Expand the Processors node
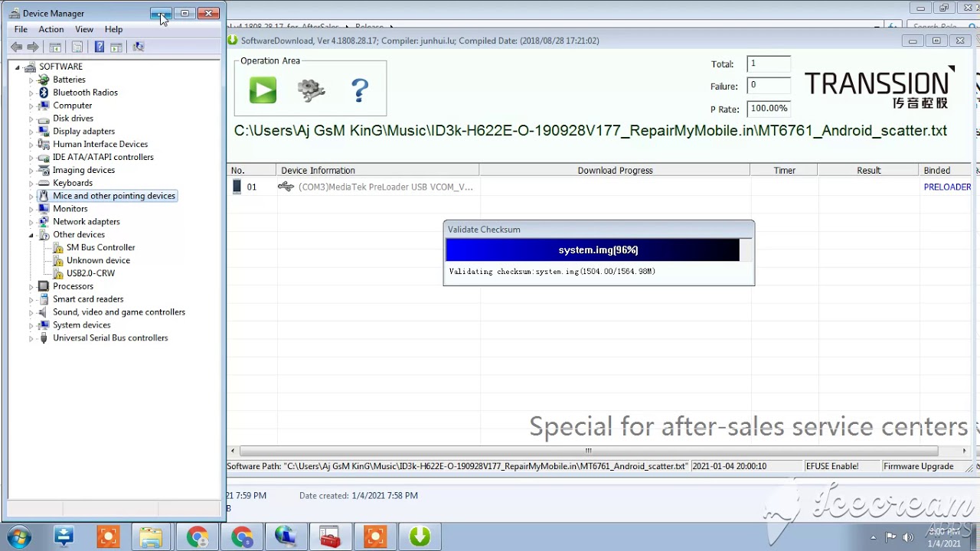 click(31, 286)
